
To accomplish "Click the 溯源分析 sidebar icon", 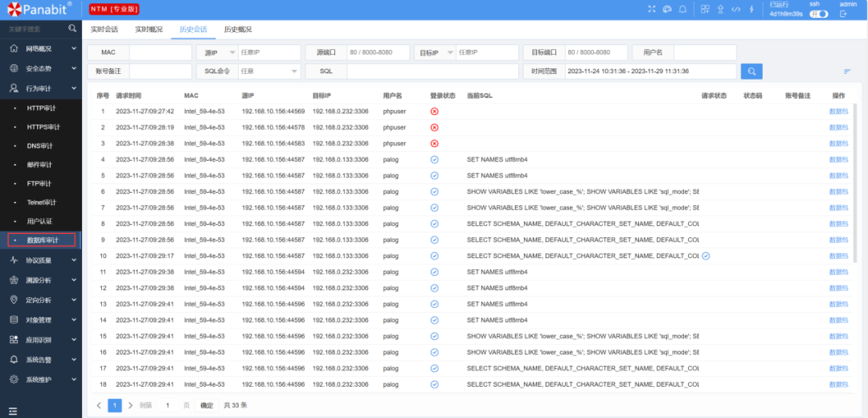I will (x=14, y=281).
